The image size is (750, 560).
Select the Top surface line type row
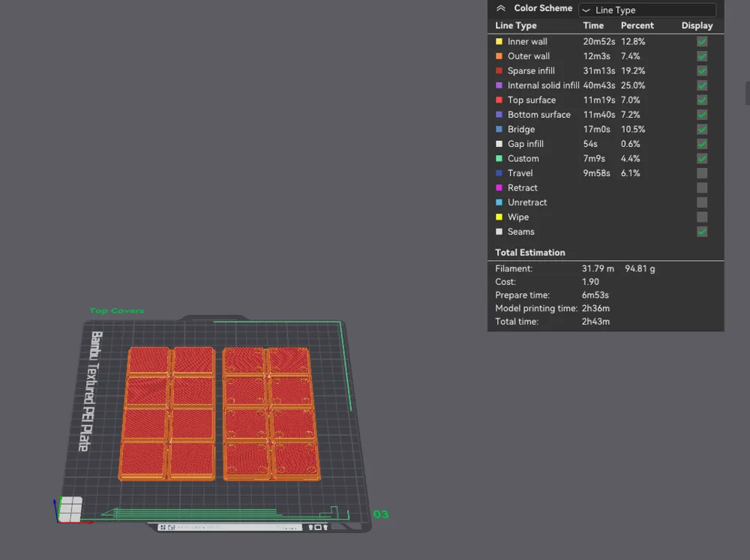(x=605, y=100)
